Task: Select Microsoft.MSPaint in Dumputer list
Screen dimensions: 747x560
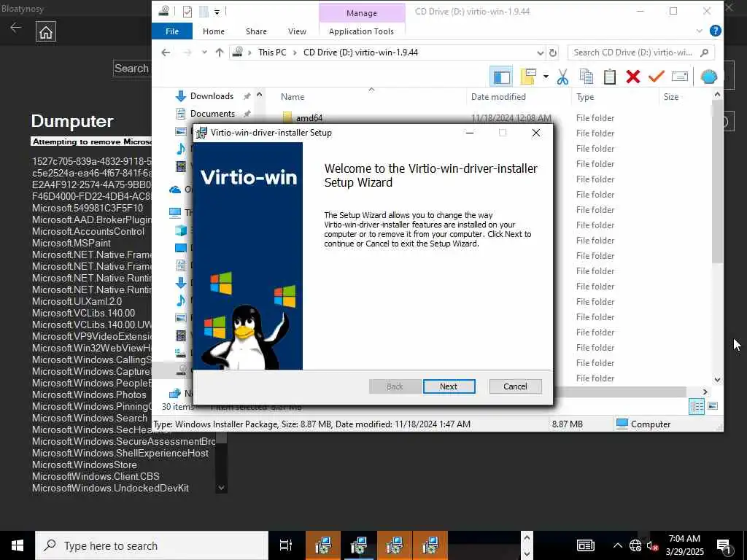Action: point(71,243)
